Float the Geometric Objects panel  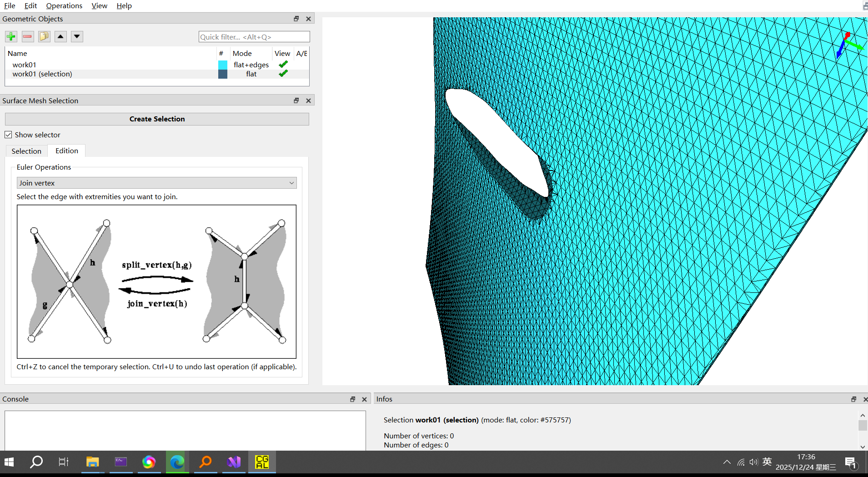coord(296,19)
